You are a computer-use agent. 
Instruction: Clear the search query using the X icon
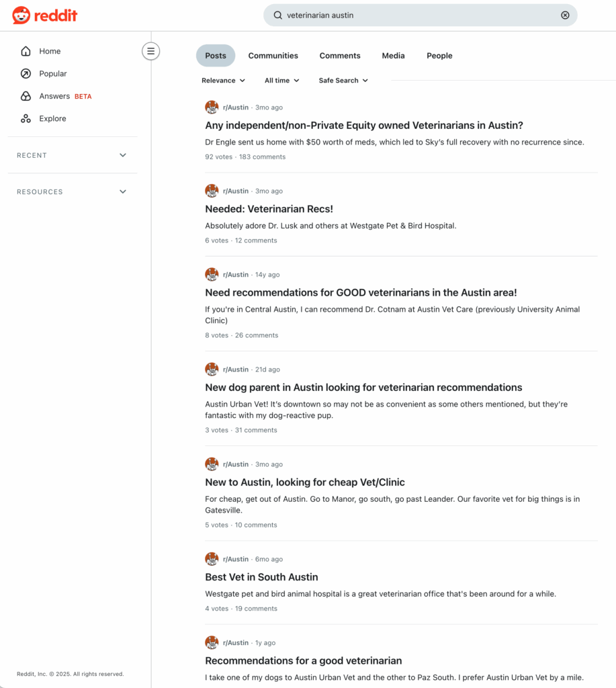(565, 14)
